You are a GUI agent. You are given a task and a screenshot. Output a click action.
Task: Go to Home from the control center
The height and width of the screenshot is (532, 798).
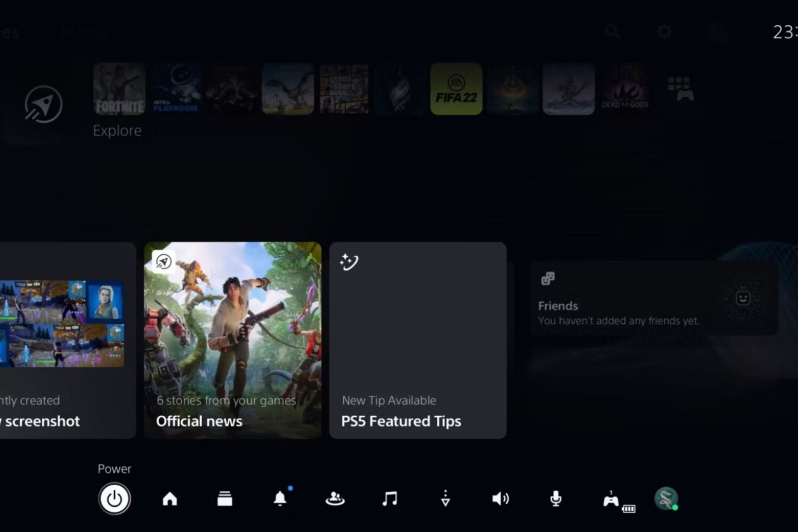[x=170, y=498]
